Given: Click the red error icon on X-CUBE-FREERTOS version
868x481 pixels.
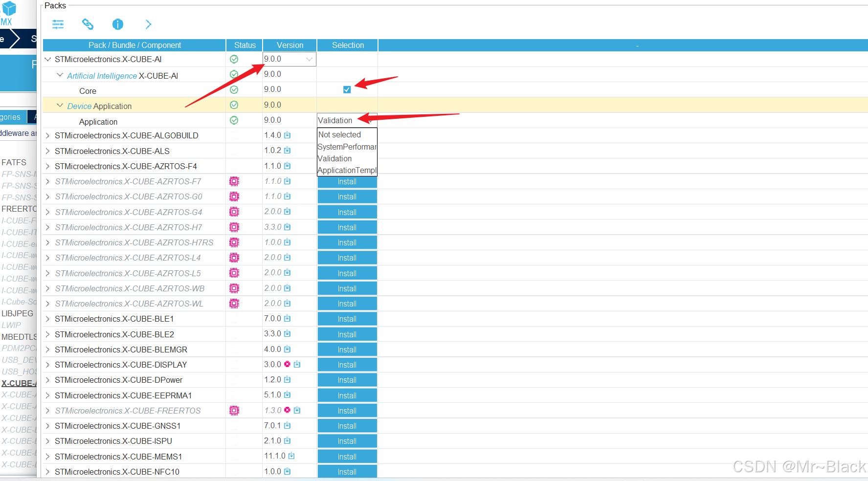Looking at the screenshot, I should tap(288, 410).
